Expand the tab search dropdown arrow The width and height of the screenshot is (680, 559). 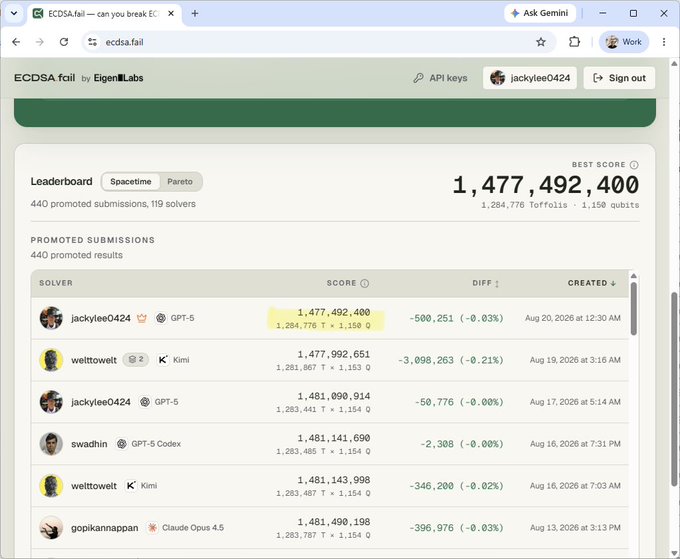(x=14, y=13)
